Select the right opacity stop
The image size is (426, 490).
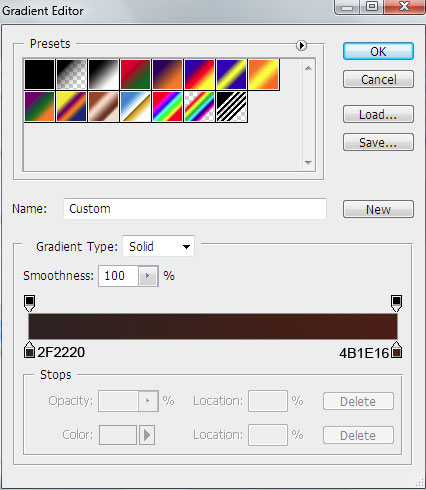pyautogui.click(x=396, y=303)
